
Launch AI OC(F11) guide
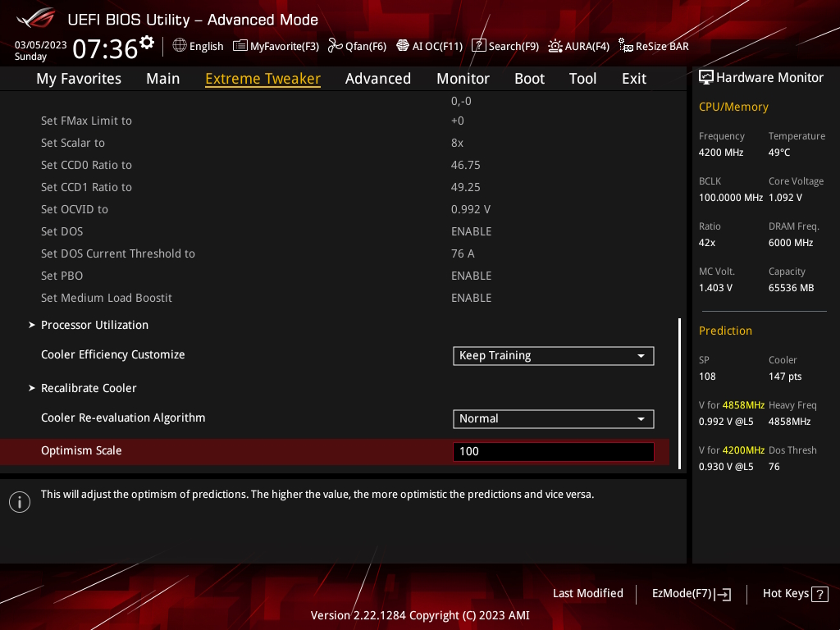[x=430, y=46]
